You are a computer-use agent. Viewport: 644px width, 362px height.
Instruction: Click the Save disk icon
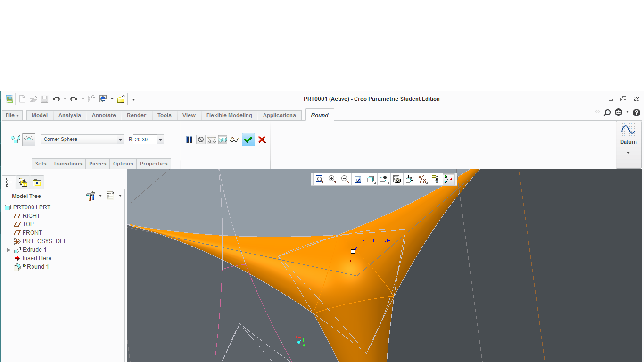coord(44,99)
